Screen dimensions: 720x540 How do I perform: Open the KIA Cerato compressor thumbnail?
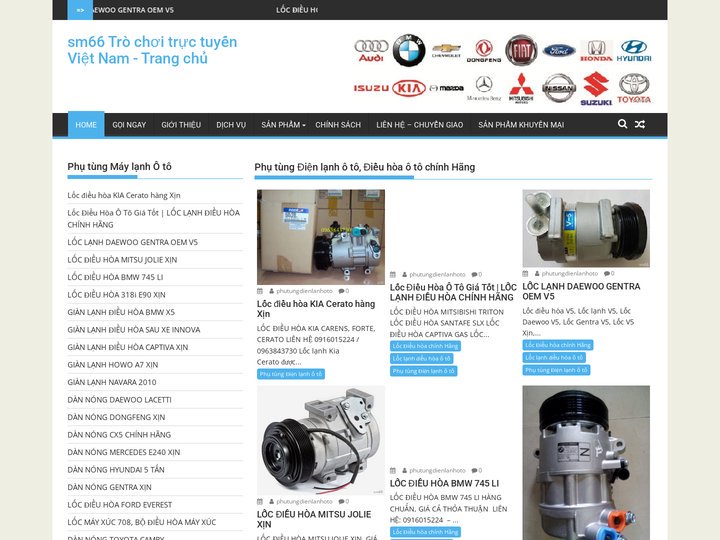point(321,237)
